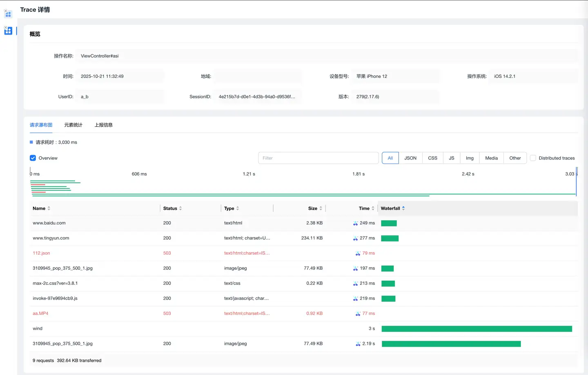Image resolution: width=588 pixels, height=375 pixels.
Task: Click the trace icon beside 277 ms
Action: (355, 238)
